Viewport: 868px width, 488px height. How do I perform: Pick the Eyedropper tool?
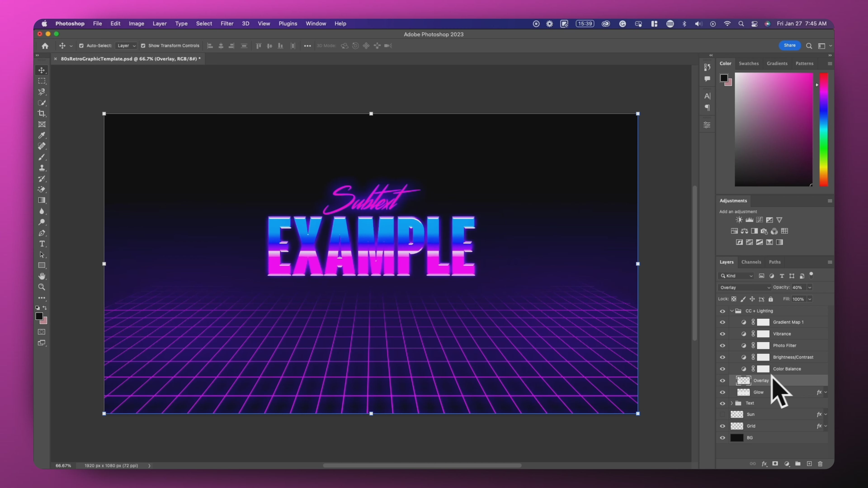(42, 135)
